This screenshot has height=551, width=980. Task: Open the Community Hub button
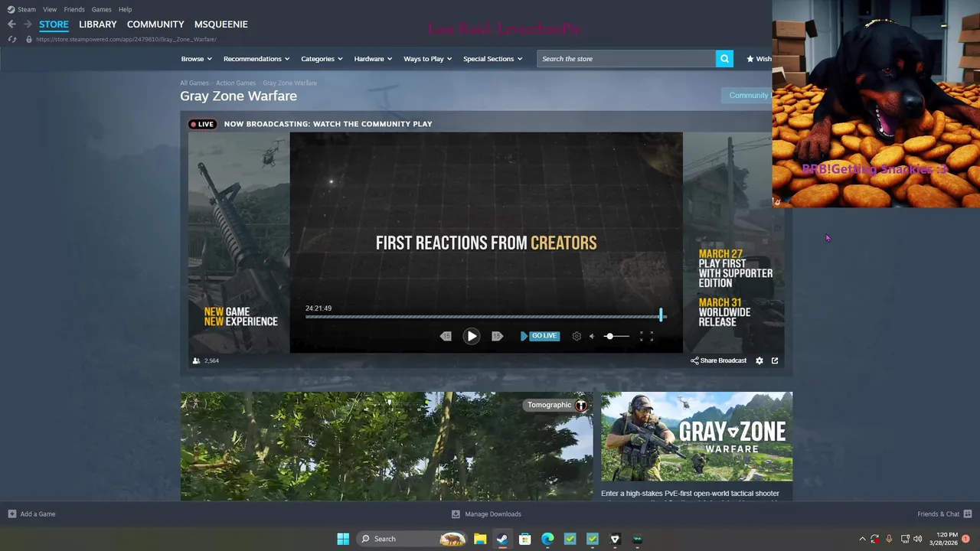(x=747, y=96)
